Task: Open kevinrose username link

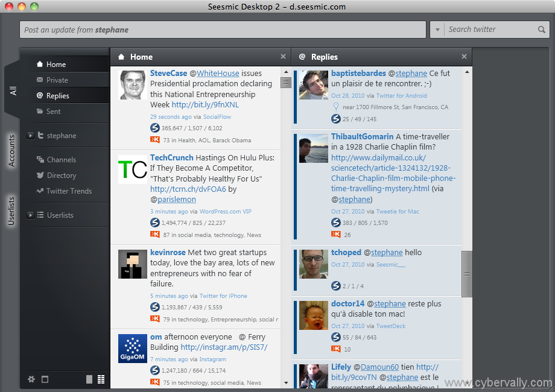Action: (168, 252)
